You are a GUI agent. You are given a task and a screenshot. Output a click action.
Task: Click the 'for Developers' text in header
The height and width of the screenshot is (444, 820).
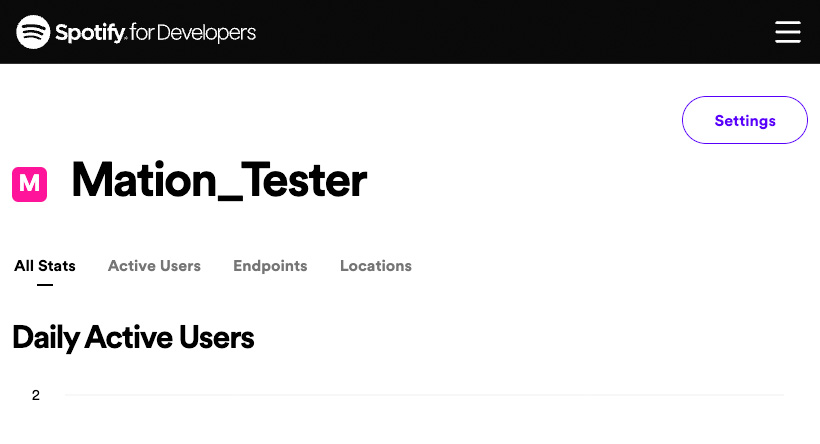pyautogui.click(x=193, y=32)
